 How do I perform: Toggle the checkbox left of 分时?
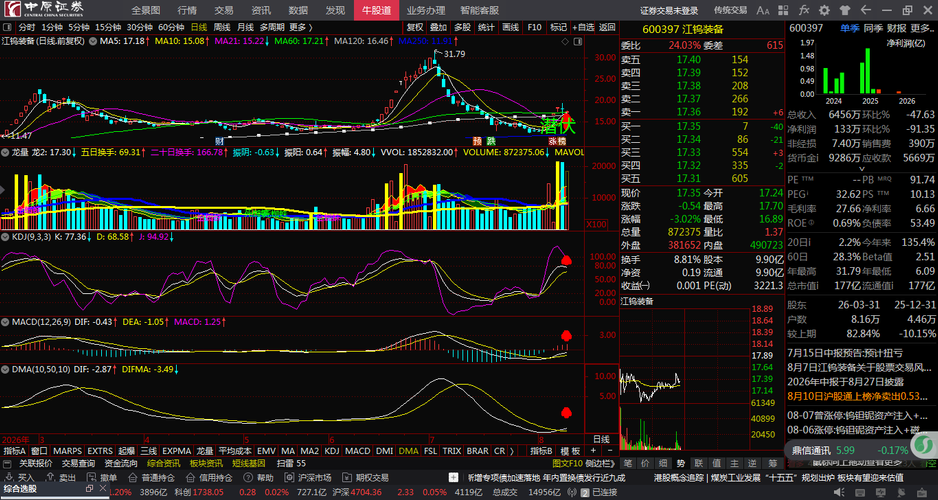click(7, 27)
